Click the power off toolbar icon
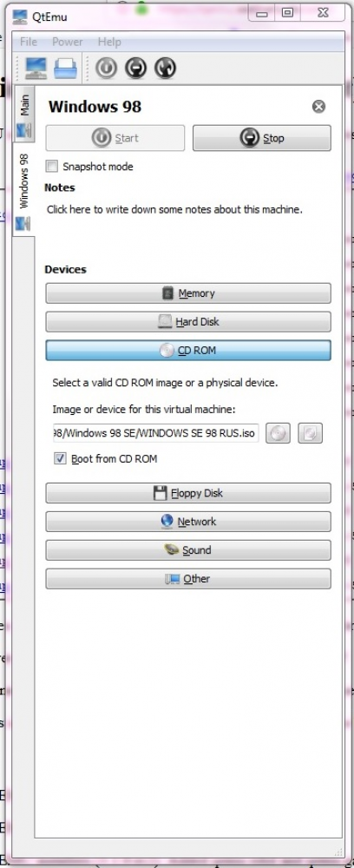Screen dimensions: 354x868 [x=136, y=68]
